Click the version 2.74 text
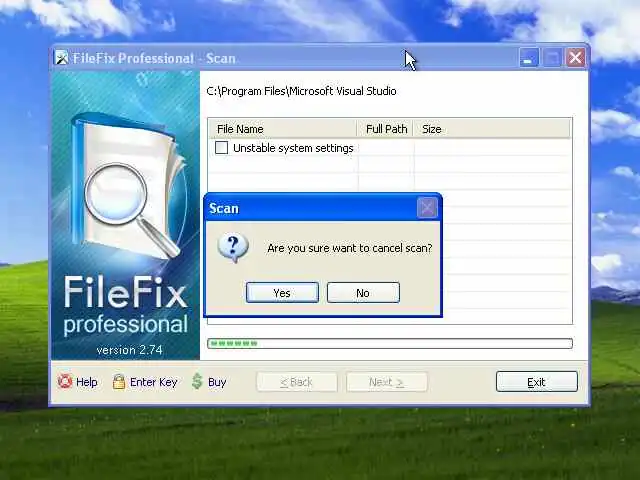The height and width of the screenshot is (480, 640). pos(129,350)
